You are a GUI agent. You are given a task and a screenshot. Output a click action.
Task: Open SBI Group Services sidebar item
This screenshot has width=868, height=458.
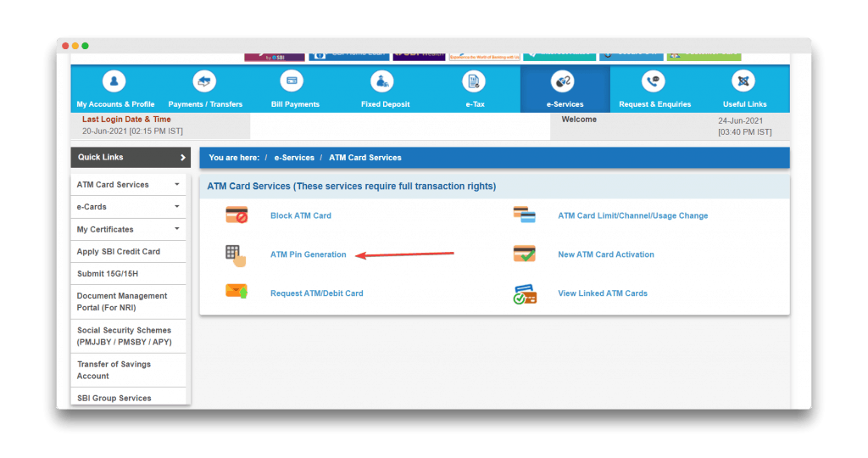click(129, 398)
